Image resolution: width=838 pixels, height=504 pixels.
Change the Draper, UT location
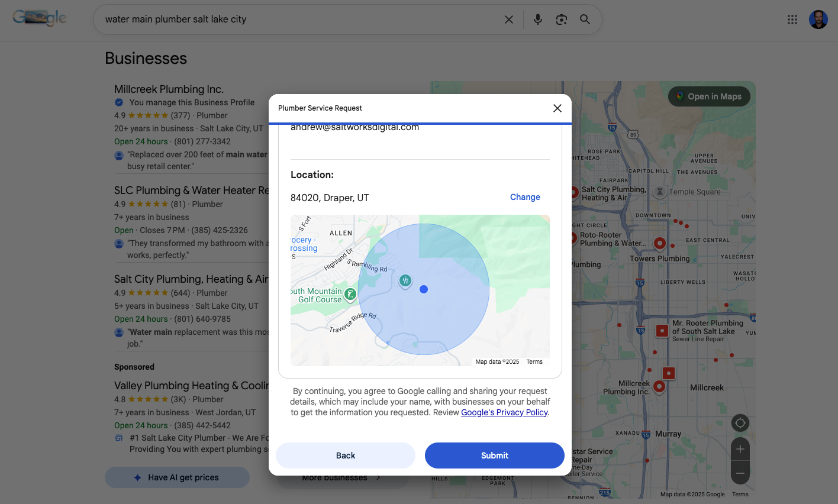(x=525, y=197)
